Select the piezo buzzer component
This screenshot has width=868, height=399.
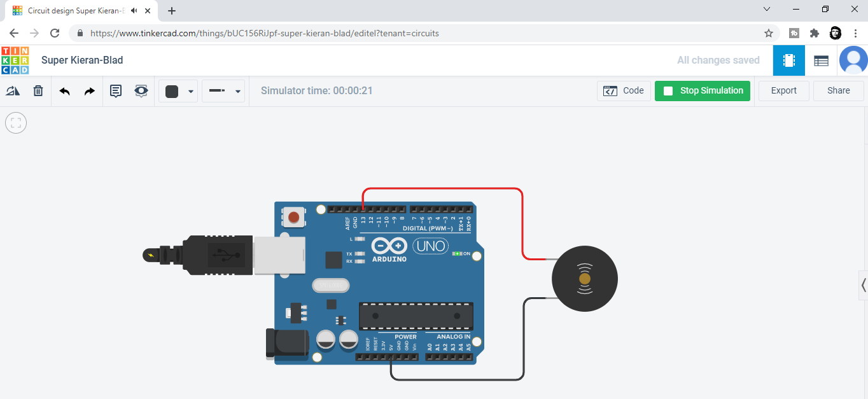pos(584,279)
